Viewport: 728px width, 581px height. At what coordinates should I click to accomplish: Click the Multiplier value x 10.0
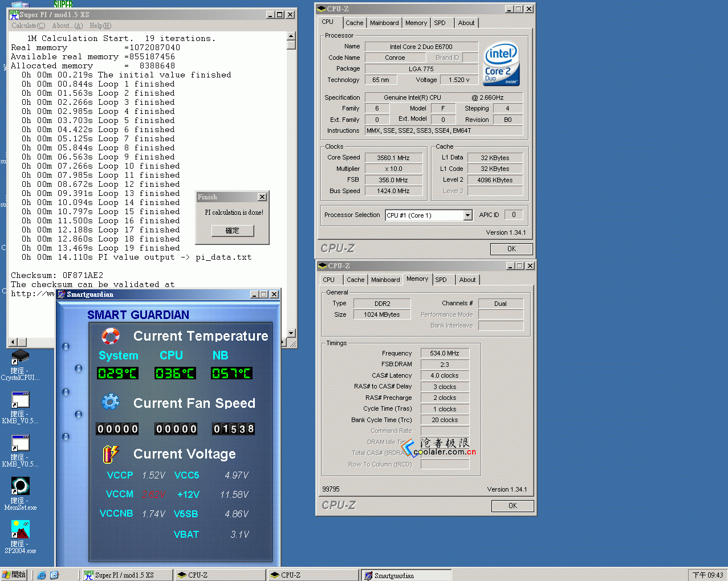click(393, 169)
